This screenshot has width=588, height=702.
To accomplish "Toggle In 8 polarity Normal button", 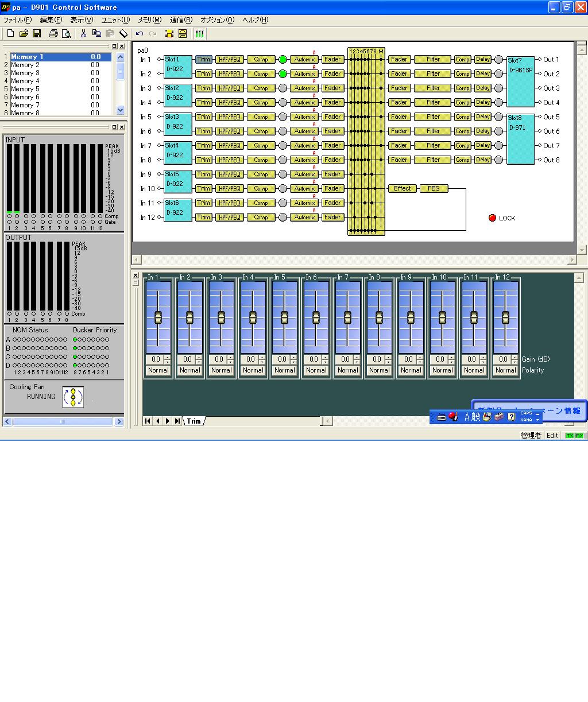I will [379, 370].
